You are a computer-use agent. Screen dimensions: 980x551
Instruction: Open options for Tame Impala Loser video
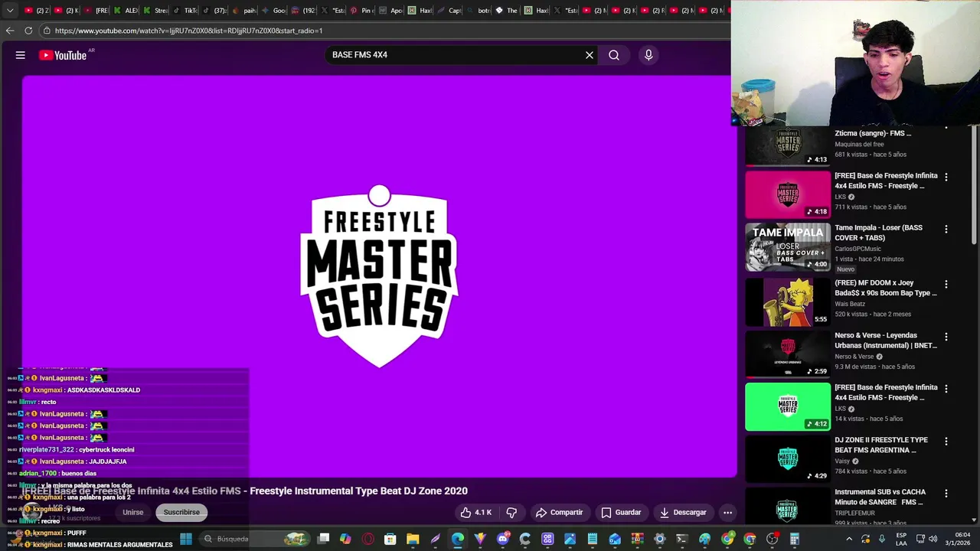point(946,229)
